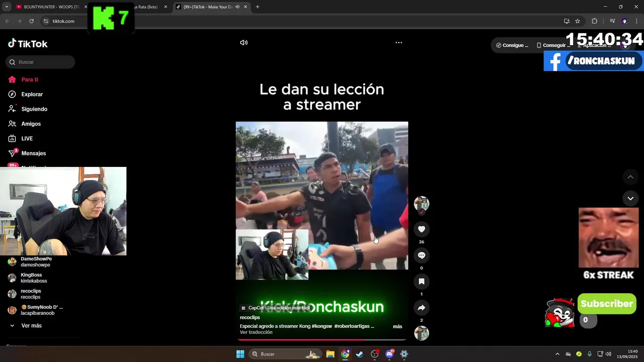This screenshot has width=644, height=362.
Task: Open Discord from the taskbar
Action: (389, 354)
